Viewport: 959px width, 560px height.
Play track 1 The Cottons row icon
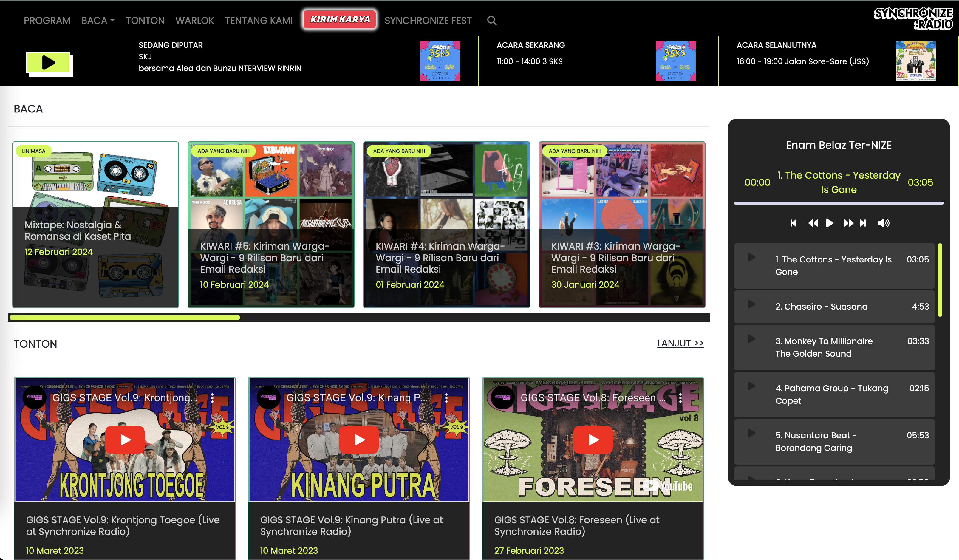(x=751, y=257)
